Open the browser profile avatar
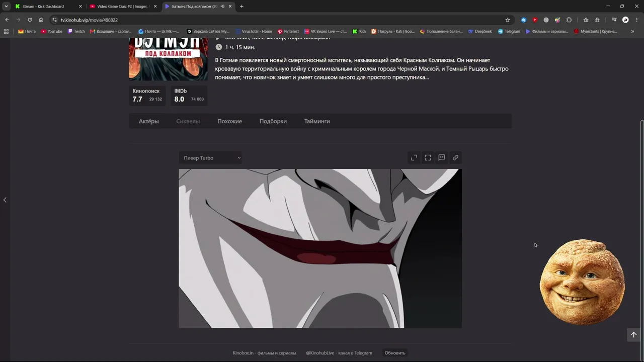The height and width of the screenshot is (362, 644). tap(625, 20)
